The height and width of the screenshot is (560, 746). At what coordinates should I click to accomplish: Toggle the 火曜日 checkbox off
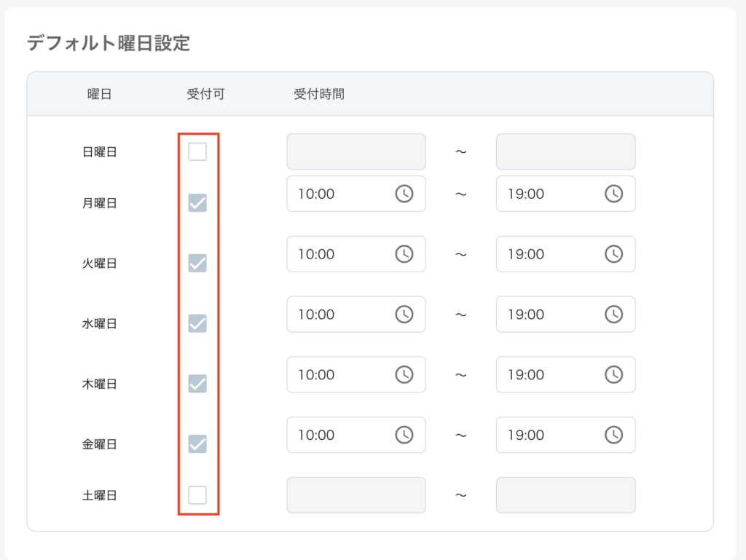click(x=197, y=263)
